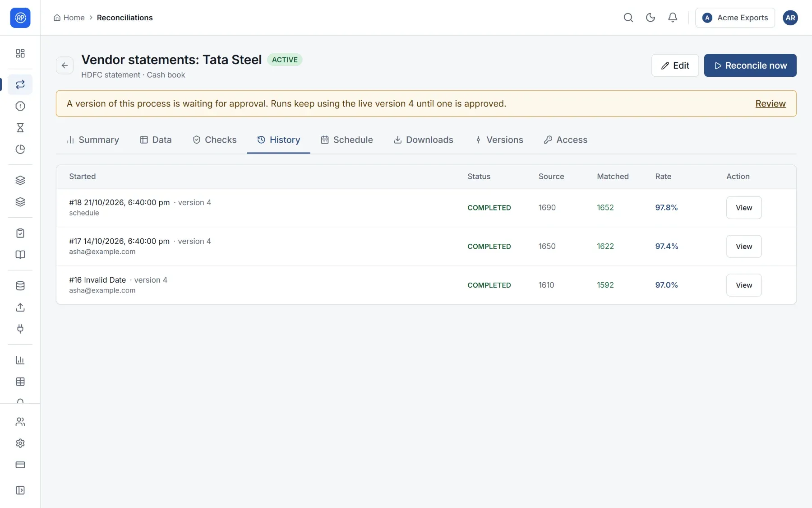Click the Reconcile now button
This screenshot has height=508, width=812.
[750, 65]
